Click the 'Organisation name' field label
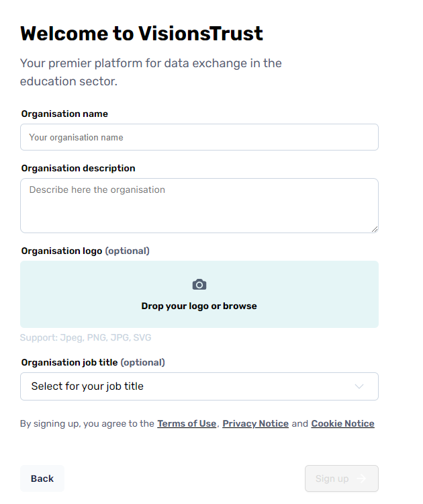 pos(64,114)
